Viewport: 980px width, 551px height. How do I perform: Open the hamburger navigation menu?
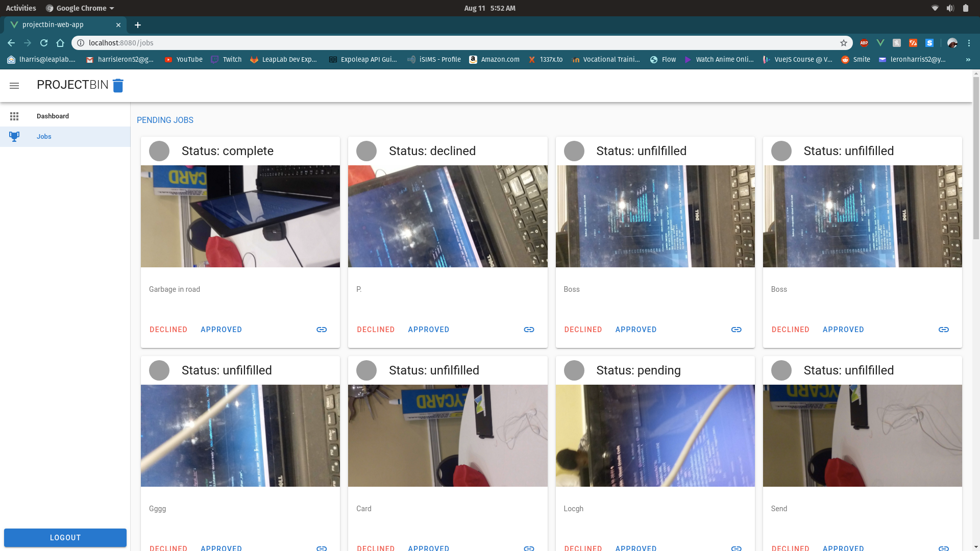(14, 86)
